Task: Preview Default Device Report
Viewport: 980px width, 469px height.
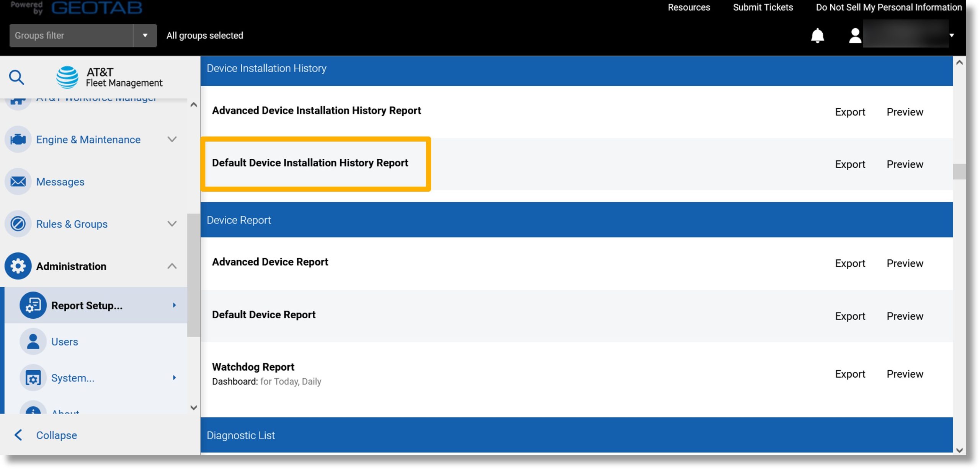Action: click(x=905, y=316)
